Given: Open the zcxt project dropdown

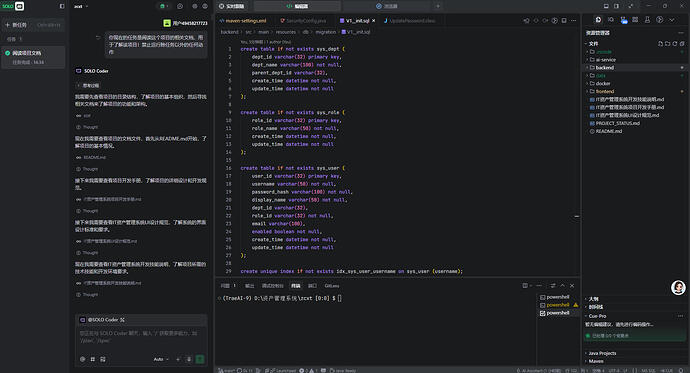Looking at the screenshot, I should [81, 6].
